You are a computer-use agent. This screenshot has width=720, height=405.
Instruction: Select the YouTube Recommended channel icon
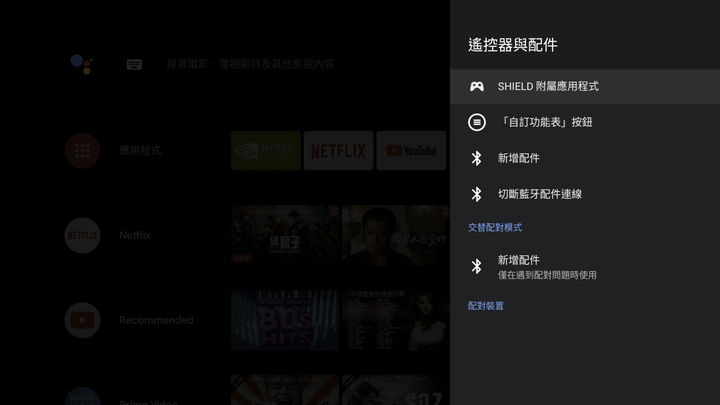point(82,320)
